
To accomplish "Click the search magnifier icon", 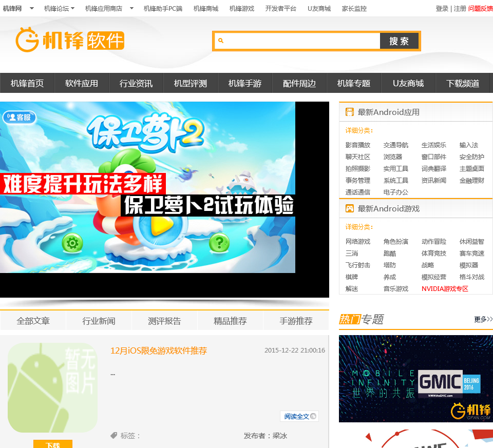I will (221, 41).
